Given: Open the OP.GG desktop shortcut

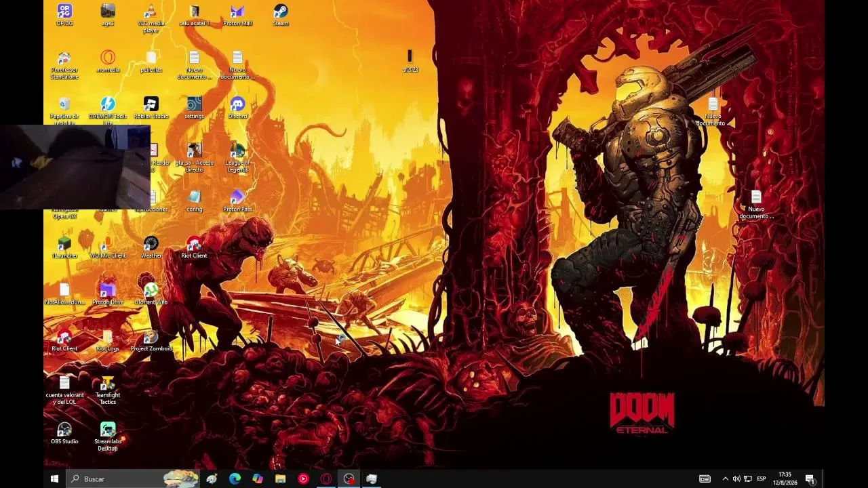Looking at the screenshot, I should 64,15.
